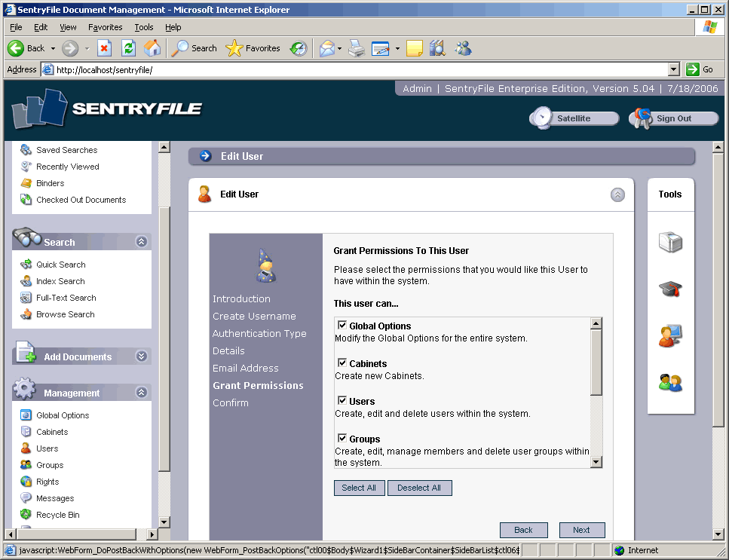
Task: Open the Satellite button in header
Action: (x=574, y=118)
